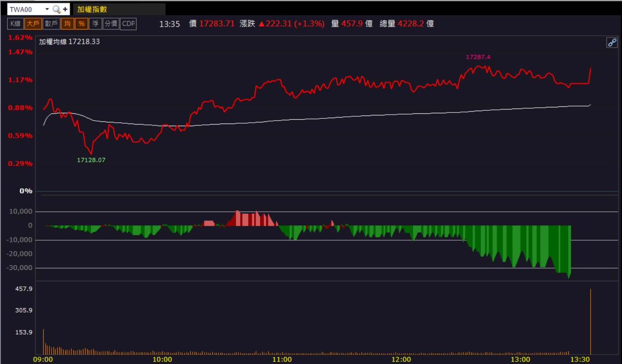Toggle the 均 average line button
The height and width of the screenshot is (364, 622).
[x=67, y=24]
